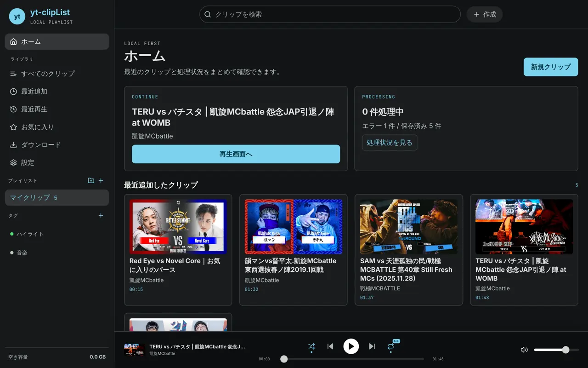
Task: Click the クリップを検索 search field
Action: click(330, 14)
